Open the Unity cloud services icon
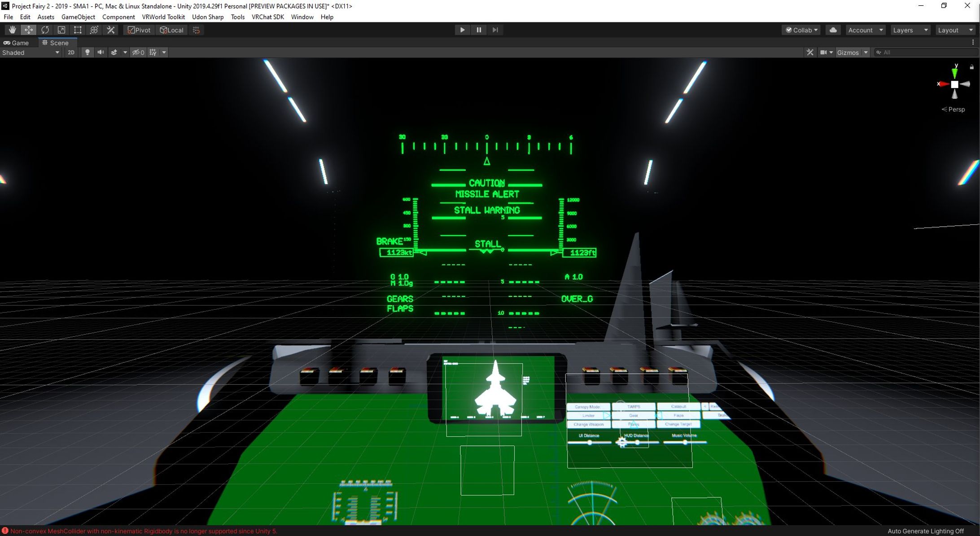 point(833,30)
